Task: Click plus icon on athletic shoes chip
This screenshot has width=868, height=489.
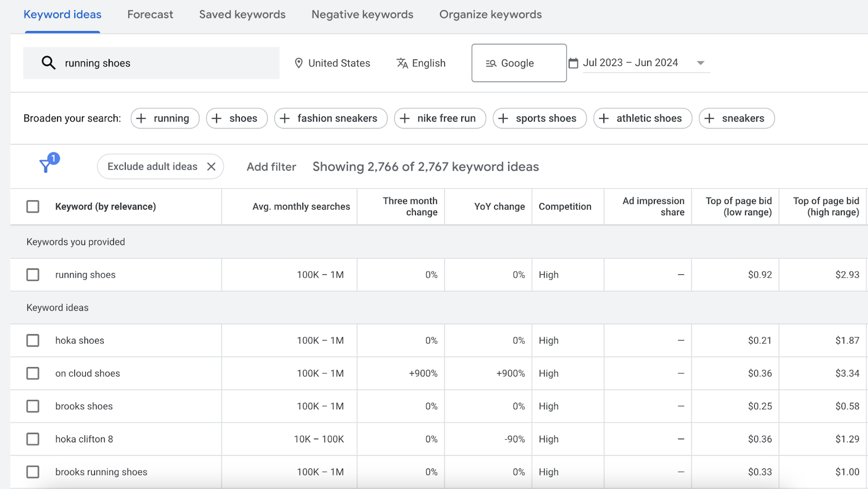Action: coord(604,118)
